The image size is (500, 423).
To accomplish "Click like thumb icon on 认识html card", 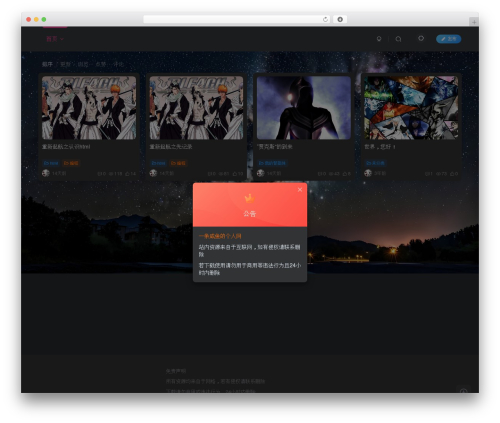I will (127, 174).
